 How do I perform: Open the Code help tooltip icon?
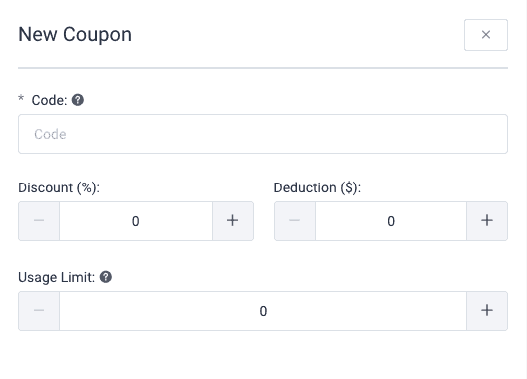point(78,100)
